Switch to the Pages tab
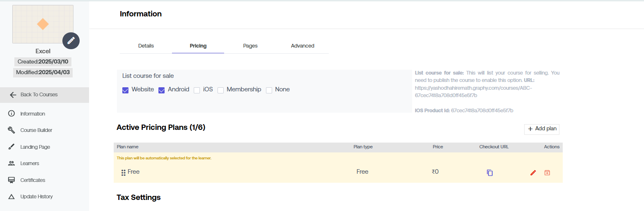644x211 pixels. coord(250,46)
